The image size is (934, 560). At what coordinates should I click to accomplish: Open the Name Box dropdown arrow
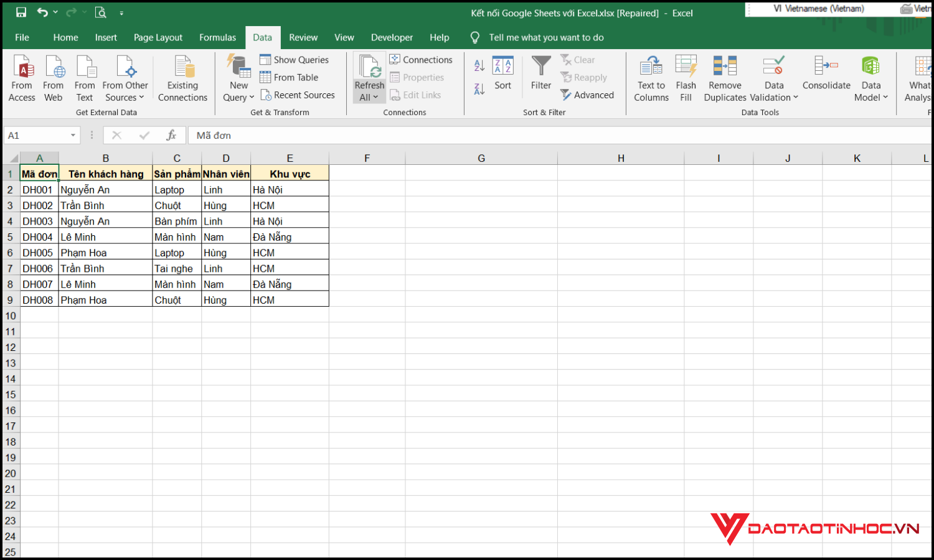point(72,135)
